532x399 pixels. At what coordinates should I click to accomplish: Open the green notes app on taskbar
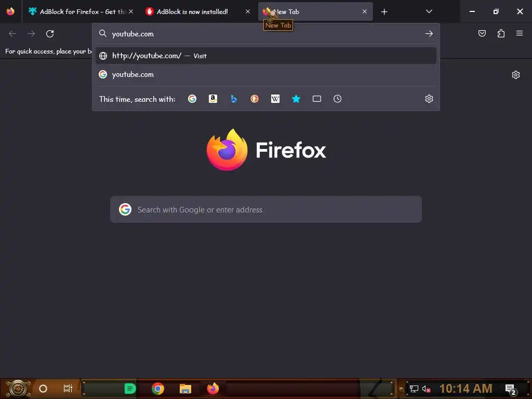(130, 389)
